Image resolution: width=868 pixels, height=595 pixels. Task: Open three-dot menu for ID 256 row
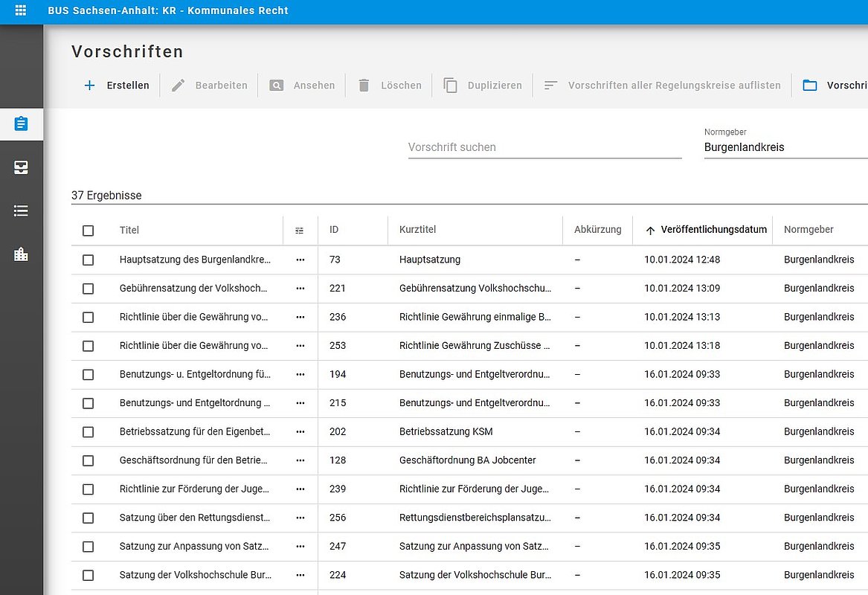coord(300,518)
